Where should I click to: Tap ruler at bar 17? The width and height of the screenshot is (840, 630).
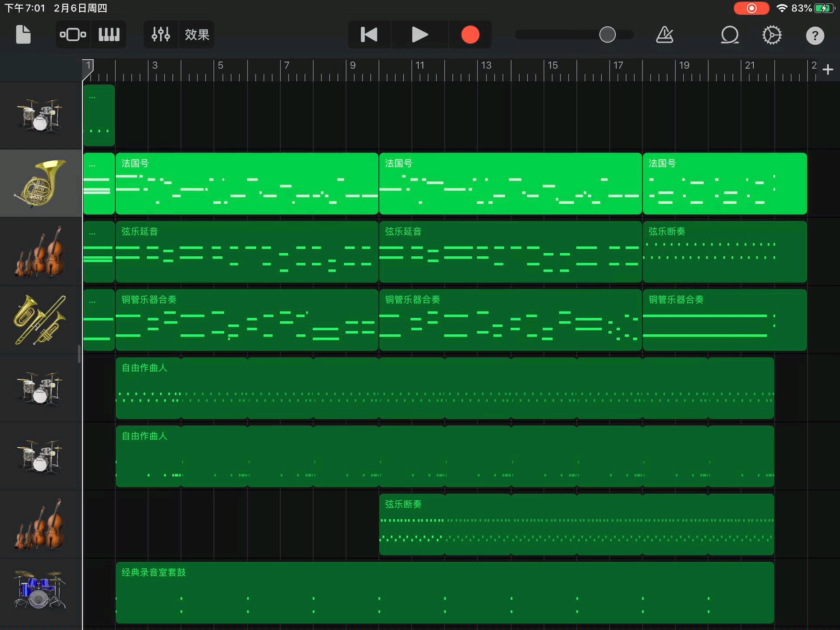click(x=618, y=66)
